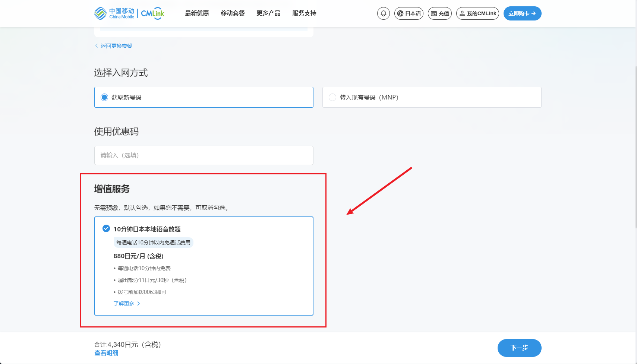Open the 服务支持 menu
Image resolution: width=637 pixels, height=364 pixels.
pyautogui.click(x=304, y=13)
